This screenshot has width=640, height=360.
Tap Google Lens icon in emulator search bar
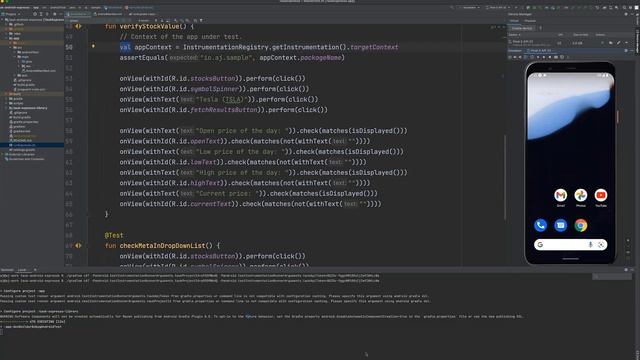coord(601,244)
